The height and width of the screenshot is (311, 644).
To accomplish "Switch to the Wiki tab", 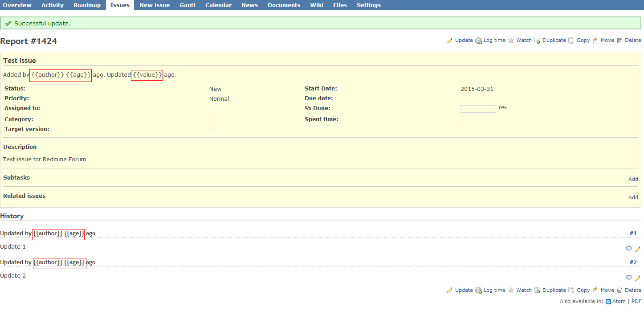I will (x=317, y=5).
